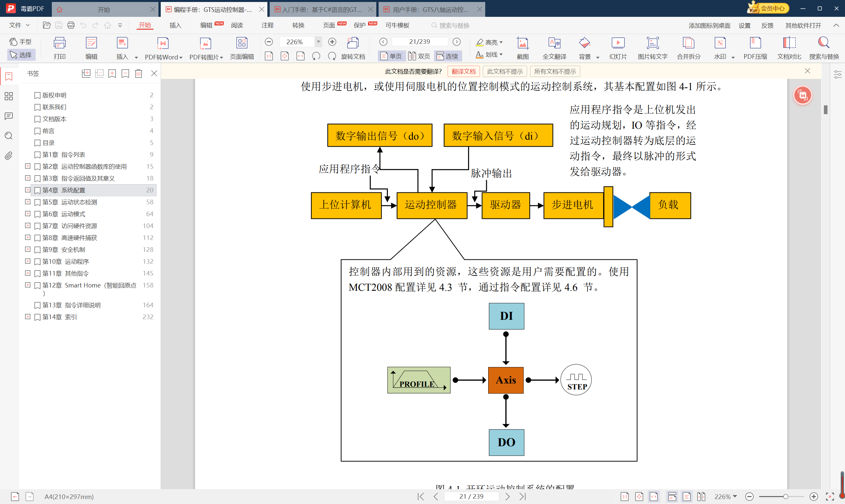Select the 手型 hand tool

(20, 42)
